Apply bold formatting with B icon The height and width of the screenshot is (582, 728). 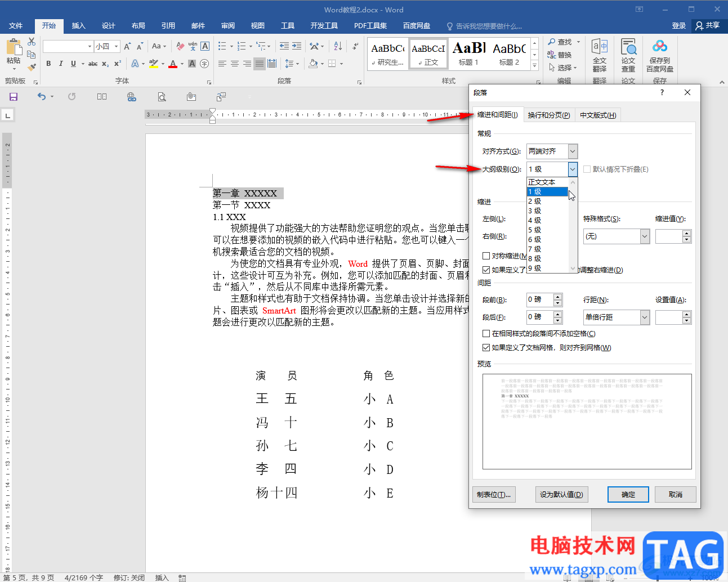coord(48,64)
